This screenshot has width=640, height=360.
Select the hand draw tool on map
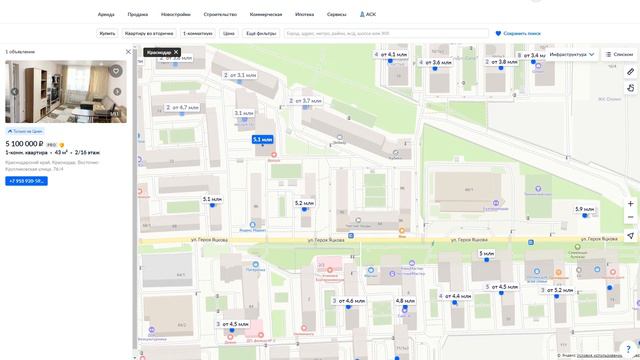[x=631, y=88]
